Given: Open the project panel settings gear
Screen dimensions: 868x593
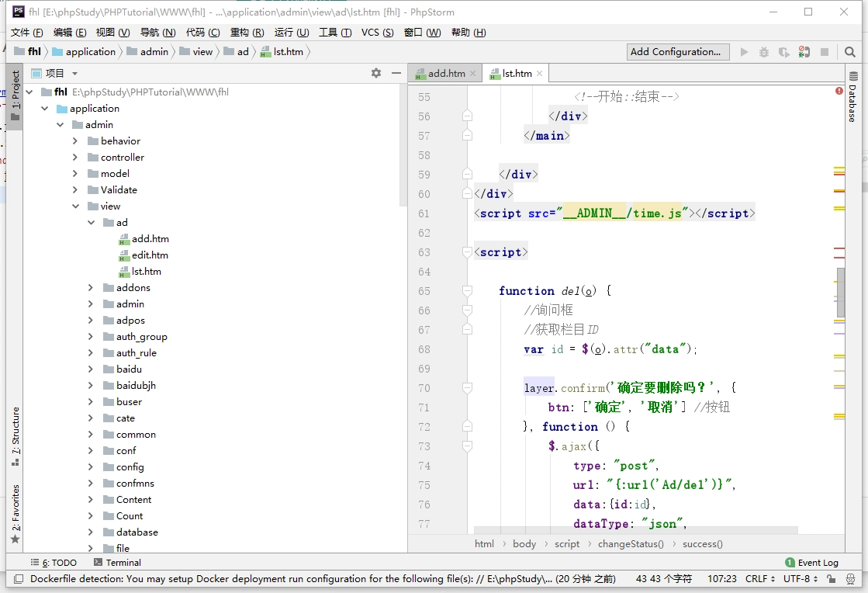Looking at the screenshot, I should click(x=376, y=73).
